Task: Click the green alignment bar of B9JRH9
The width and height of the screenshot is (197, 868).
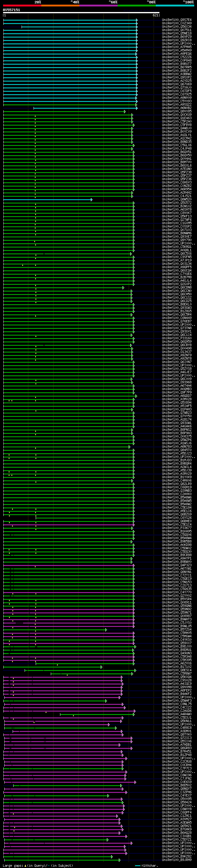Action: [x=62, y=860]
